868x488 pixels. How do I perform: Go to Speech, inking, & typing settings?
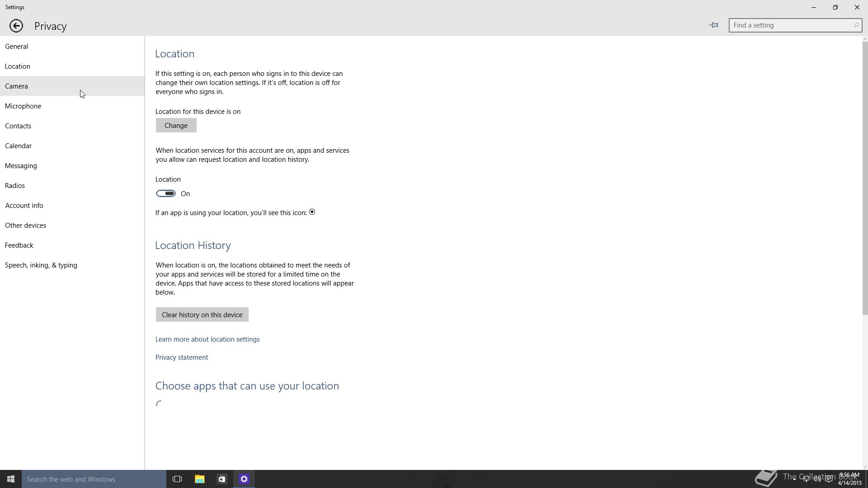41,265
